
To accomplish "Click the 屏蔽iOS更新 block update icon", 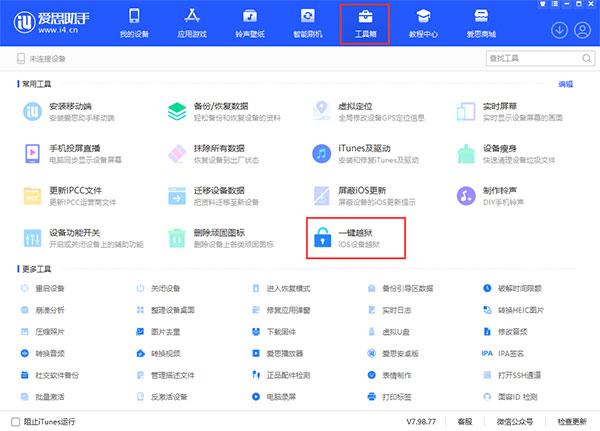I will coord(322,194).
